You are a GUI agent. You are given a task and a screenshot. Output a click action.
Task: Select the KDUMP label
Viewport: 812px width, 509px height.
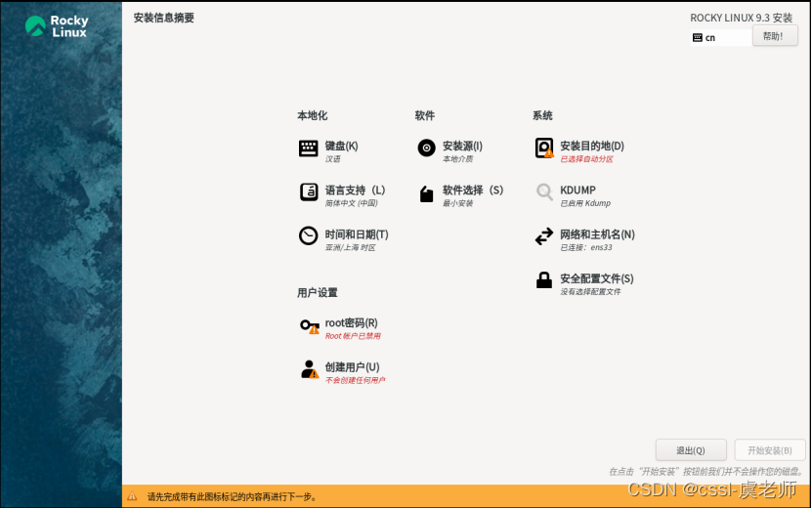[577, 191]
